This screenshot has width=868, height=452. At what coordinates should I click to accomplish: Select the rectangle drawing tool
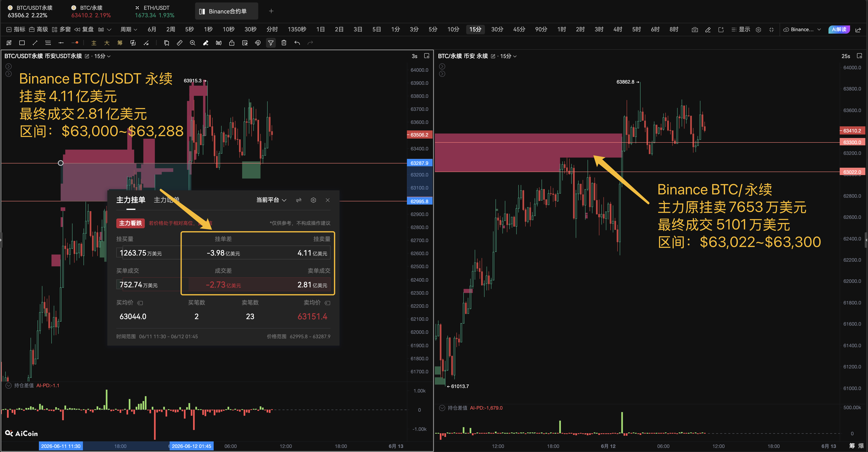point(22,43)
